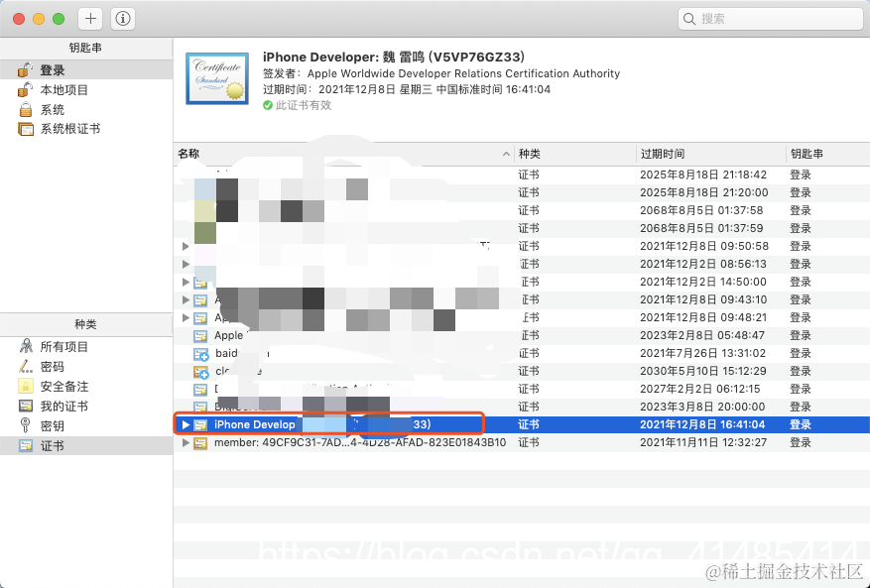Click expiry date 2023年3月8日 20:00:00
Image resolution: width=870 pixels, height=588 pixels.
[x=702, y=407]
